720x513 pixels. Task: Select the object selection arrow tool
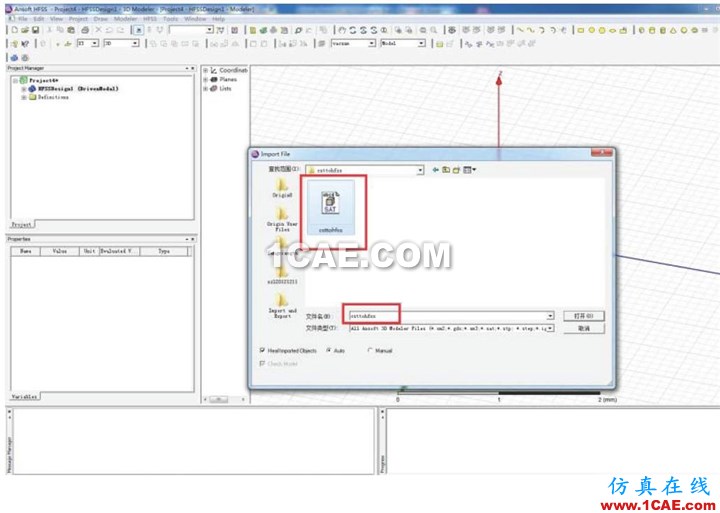[138, 30]
